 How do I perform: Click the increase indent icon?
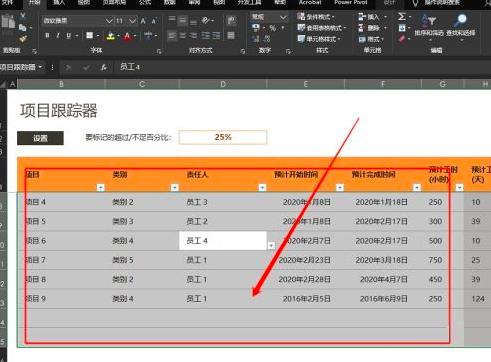coord(216,35)
